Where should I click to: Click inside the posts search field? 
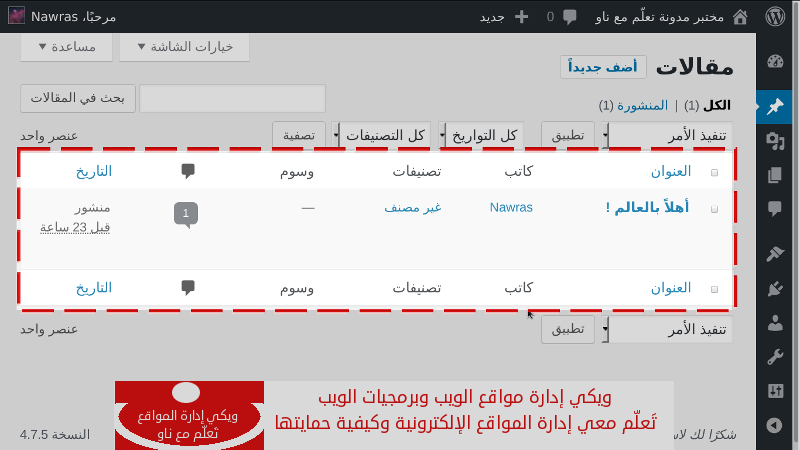pos(232,98)
